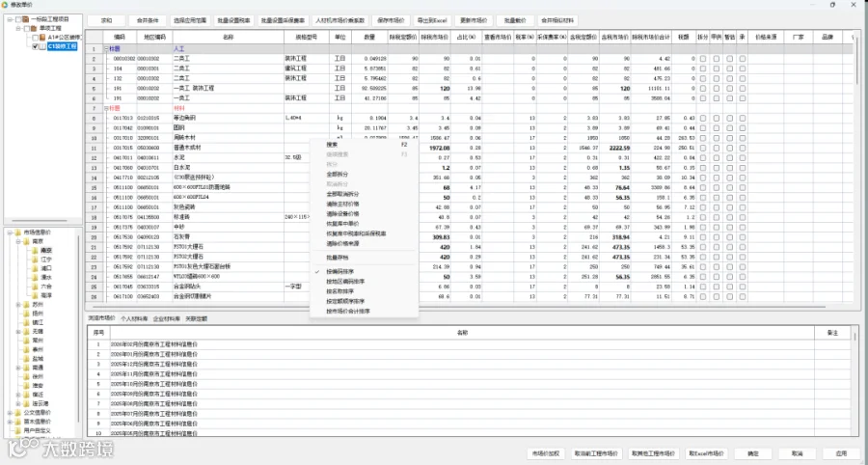
Task: Choose 批量存档 in the context menu
Action: (364, 258)
